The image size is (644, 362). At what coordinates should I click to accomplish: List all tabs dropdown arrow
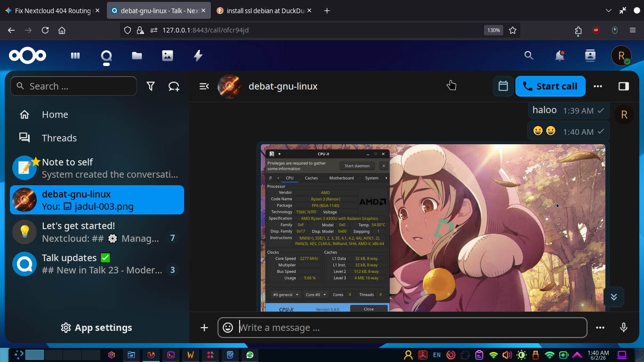click(x=608, y=10)
